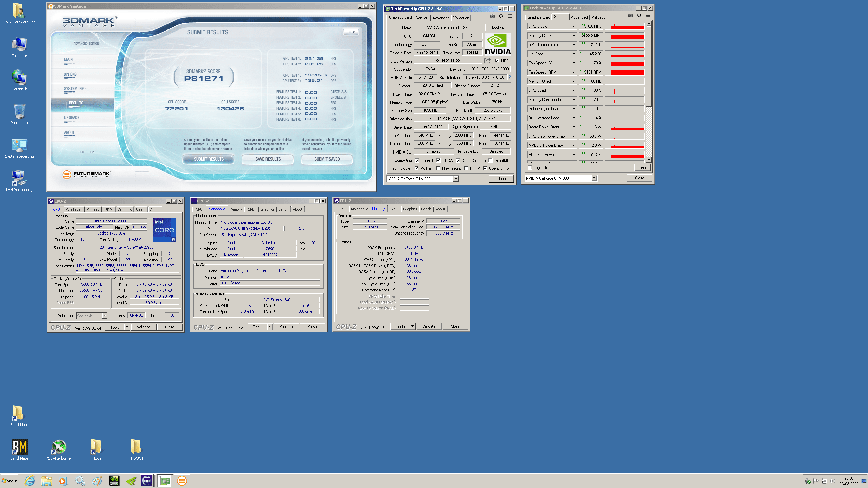Open OVIZ Hardware Lab desktop folder
Screen dimensions: 868x488
(19, 14)
